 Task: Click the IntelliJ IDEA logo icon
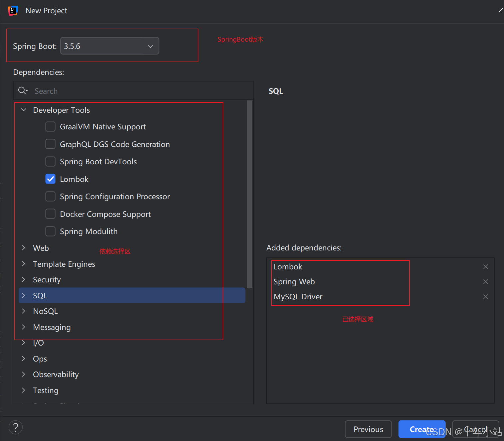(13, 11)
